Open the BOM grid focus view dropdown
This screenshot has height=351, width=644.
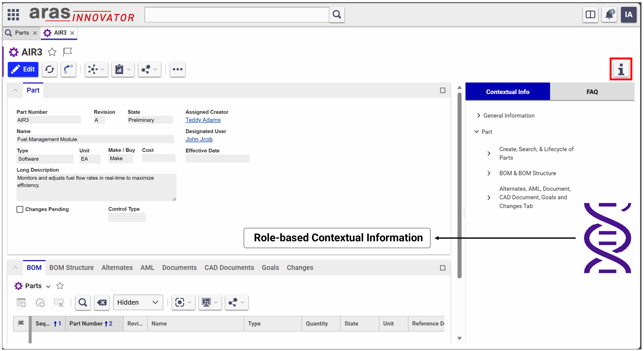pos(183,302)
